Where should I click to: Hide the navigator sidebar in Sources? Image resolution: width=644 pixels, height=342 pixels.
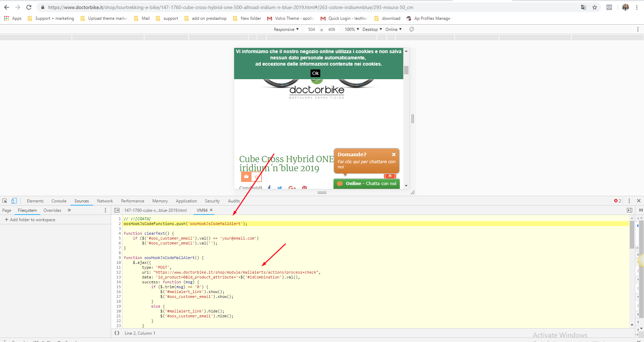pos(117,210)
